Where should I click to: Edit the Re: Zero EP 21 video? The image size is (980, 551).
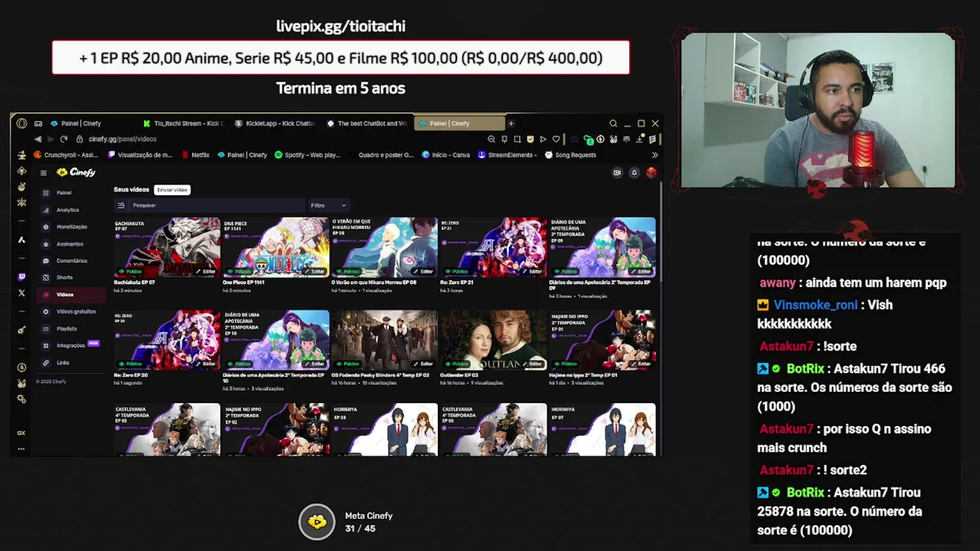click(x=532, y=272)
